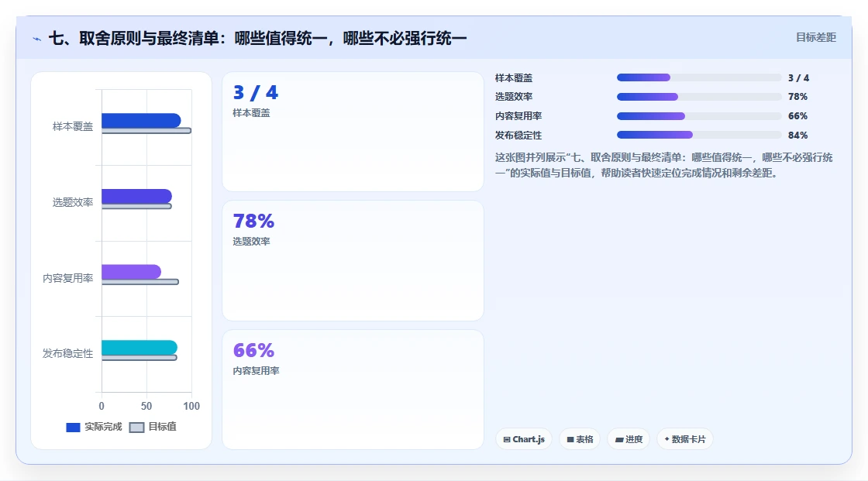868x481 pixels.
Task: Toggle the 目标值 legend item
Action: click(153, 427)
